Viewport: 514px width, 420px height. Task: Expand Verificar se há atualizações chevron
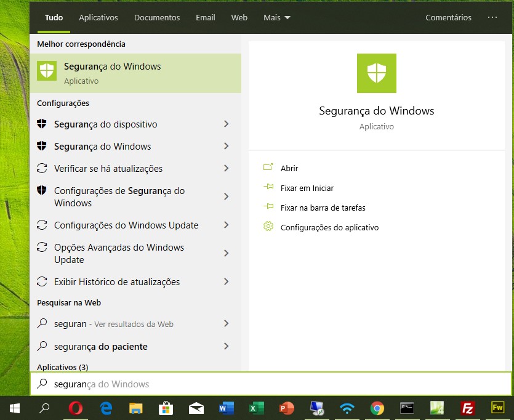point(226,168)
